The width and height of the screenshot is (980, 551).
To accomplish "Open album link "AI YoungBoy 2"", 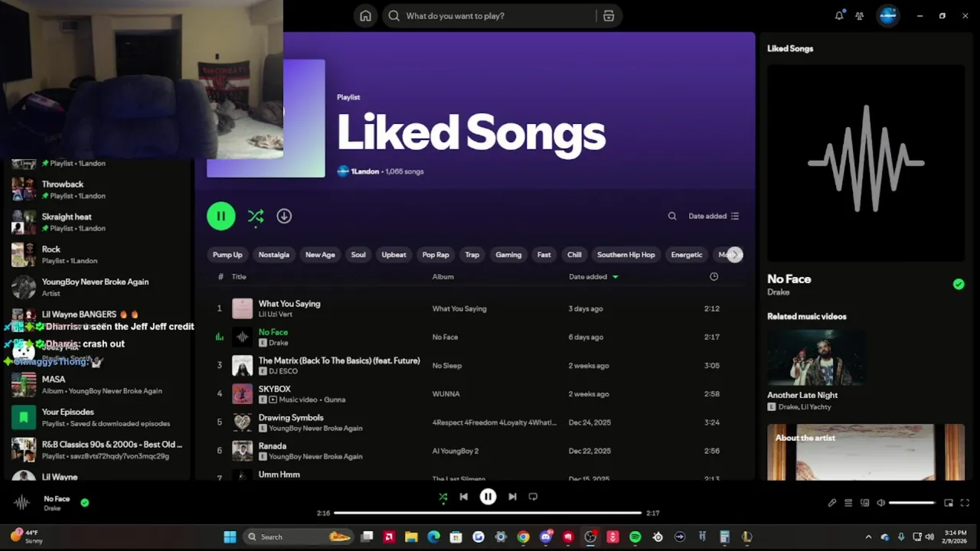I will coord(456,451).
